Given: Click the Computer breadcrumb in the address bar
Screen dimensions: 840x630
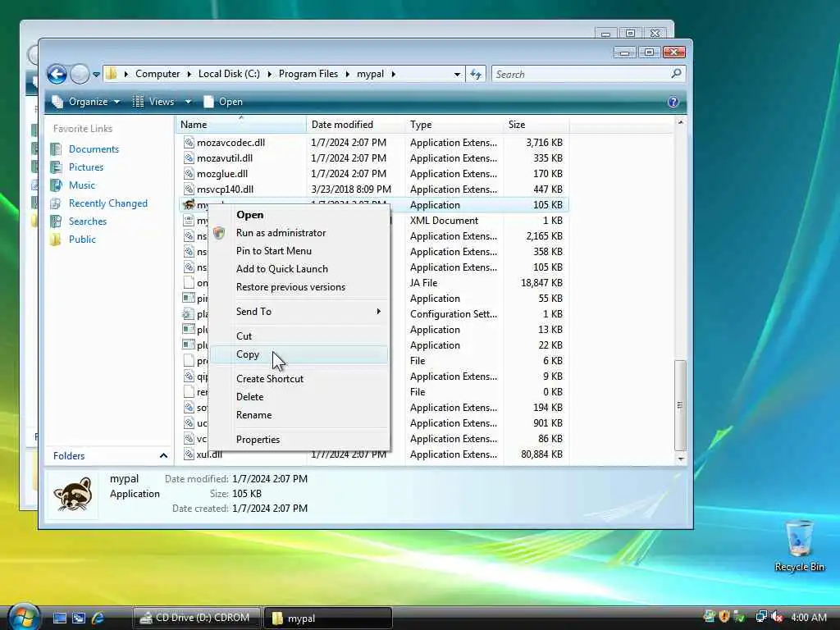Looking at the screenshot, I should (157, 74).
